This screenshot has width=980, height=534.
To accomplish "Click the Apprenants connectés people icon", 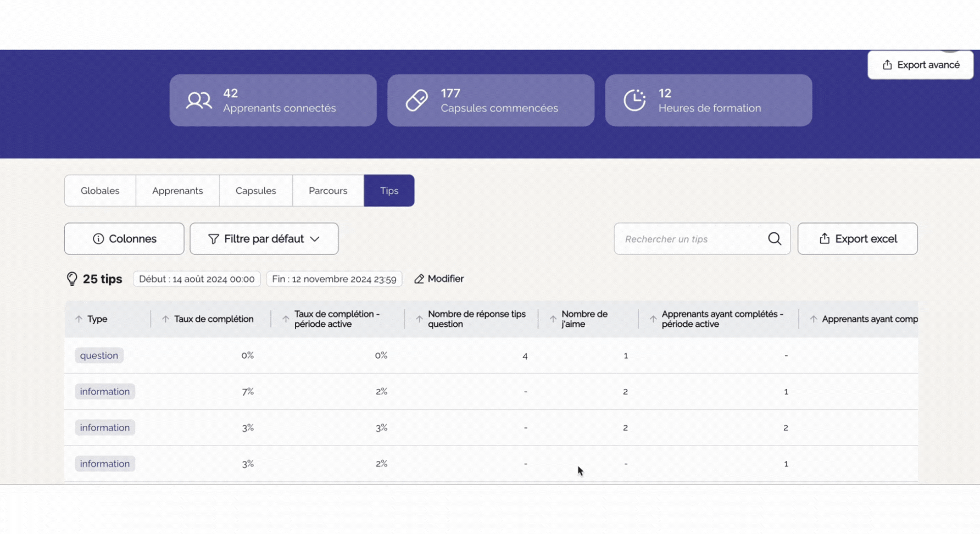I will tap(198, 101).
